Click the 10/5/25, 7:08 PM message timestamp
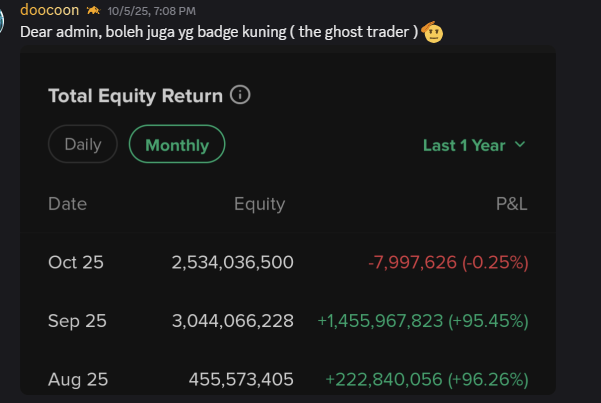 pyautogui.click(x=153, y=10)
